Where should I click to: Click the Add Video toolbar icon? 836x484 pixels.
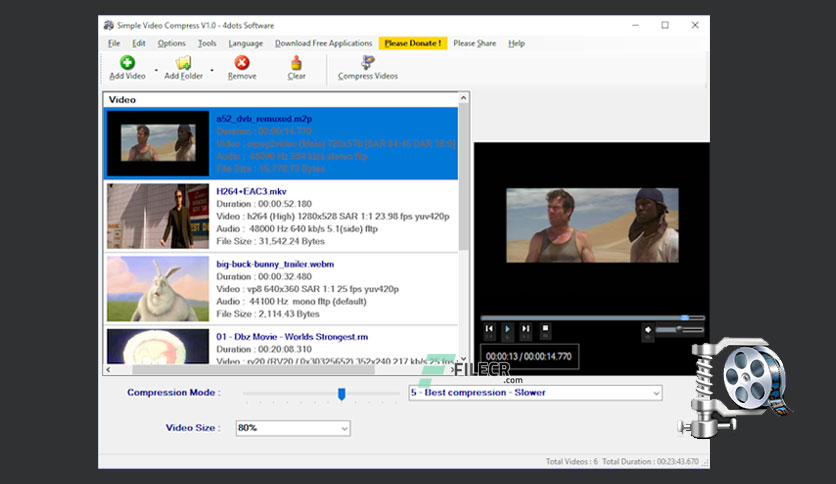tap(127, 63)
